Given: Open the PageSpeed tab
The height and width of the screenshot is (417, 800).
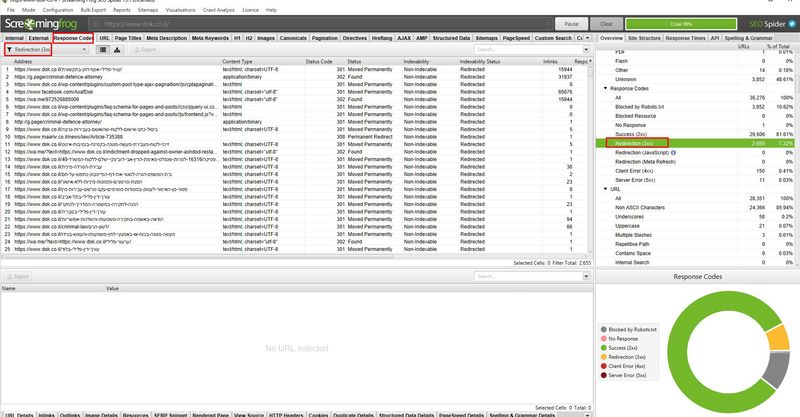Looking at the screenshot, I should click(516, 38).
